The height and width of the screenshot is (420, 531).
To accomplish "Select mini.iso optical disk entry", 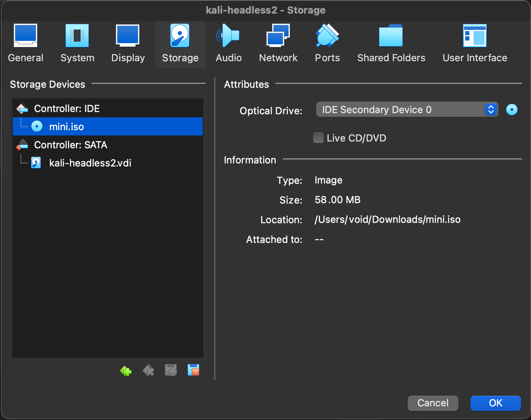I will click(108, 126).
